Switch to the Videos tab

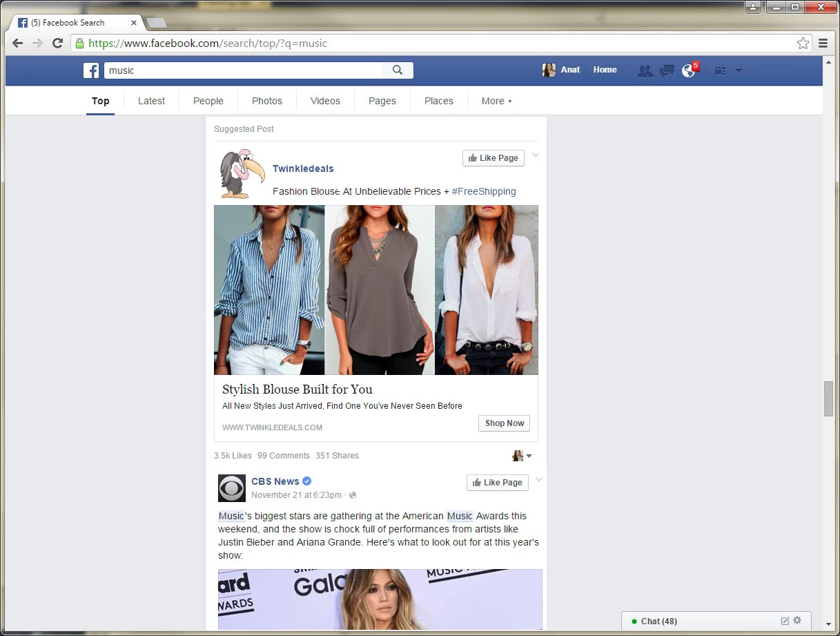(x=325, y=101)
